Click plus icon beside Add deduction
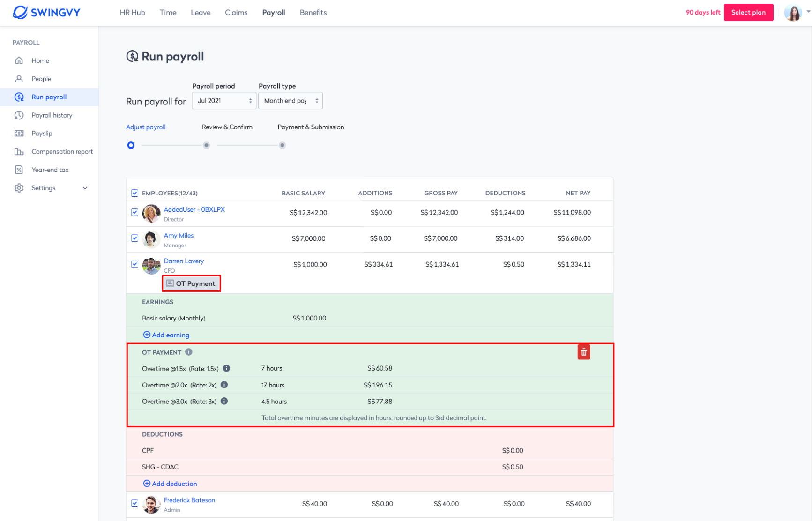Screen dimensions: 812x521 tap(147, 483)
